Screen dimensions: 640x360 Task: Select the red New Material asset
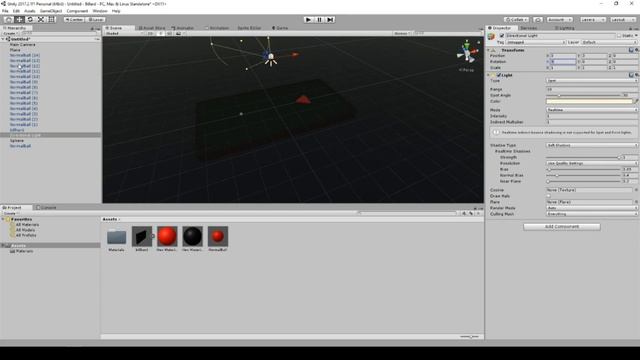167,237
